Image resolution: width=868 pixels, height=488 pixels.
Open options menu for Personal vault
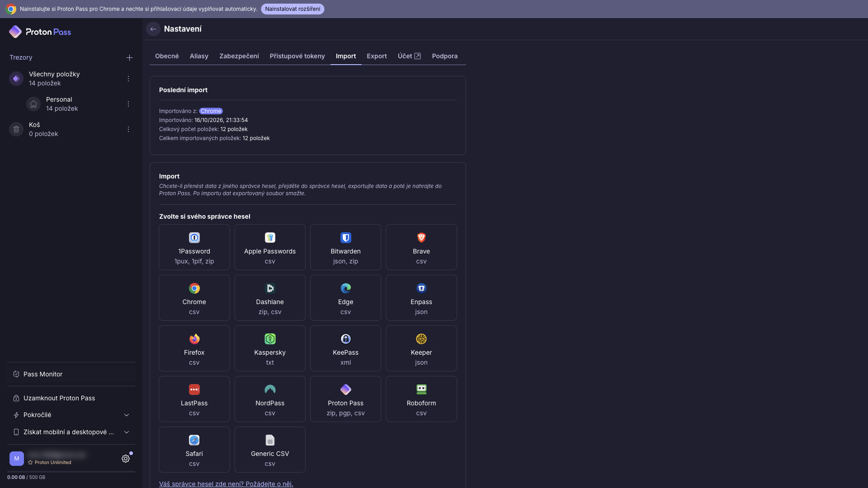coord(128,104)
